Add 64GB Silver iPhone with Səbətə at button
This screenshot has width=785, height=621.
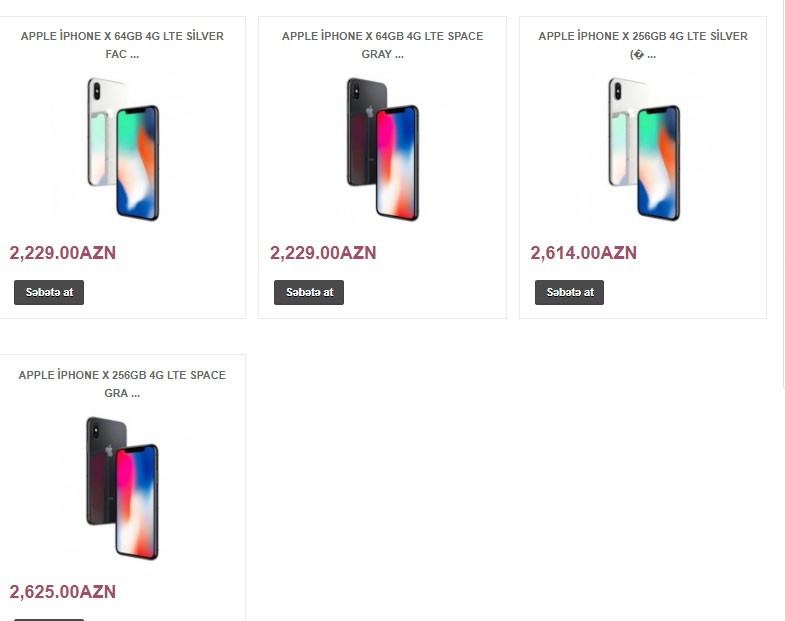point(49,292)
